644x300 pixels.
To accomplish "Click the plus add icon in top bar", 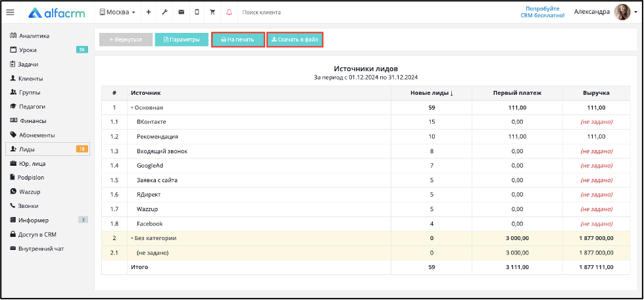I will tap(148, 12).
